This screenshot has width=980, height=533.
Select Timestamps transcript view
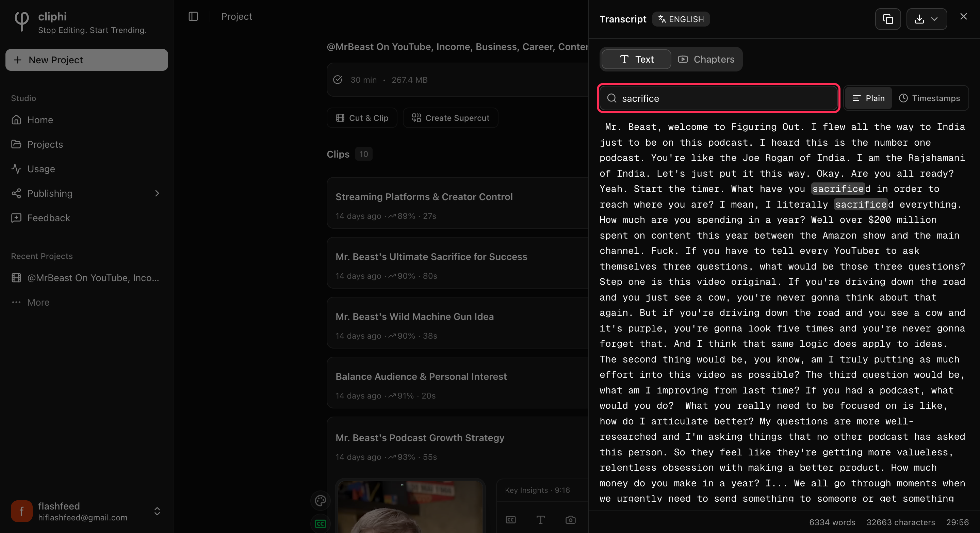click(x=929, y=98)
